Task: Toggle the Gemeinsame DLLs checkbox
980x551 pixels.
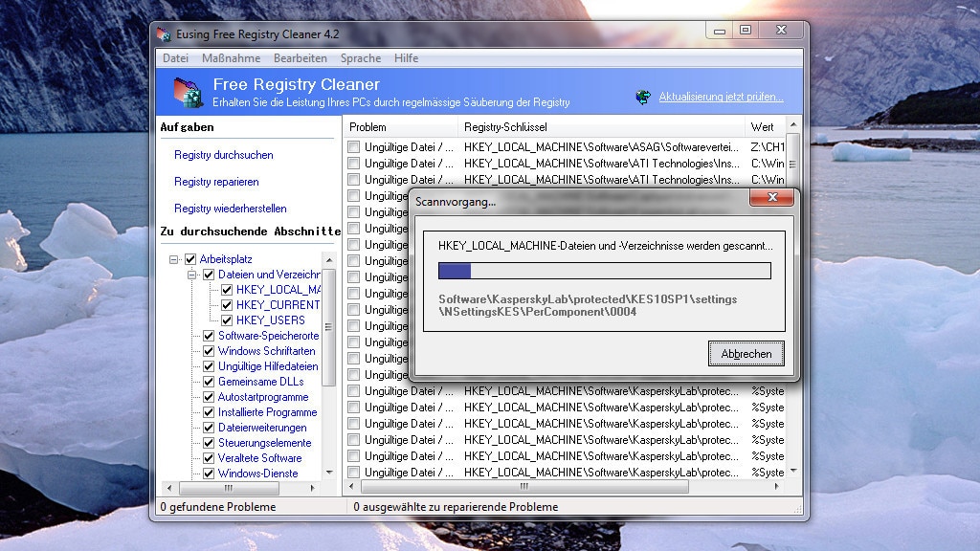Action: click(x=209, y=382)
